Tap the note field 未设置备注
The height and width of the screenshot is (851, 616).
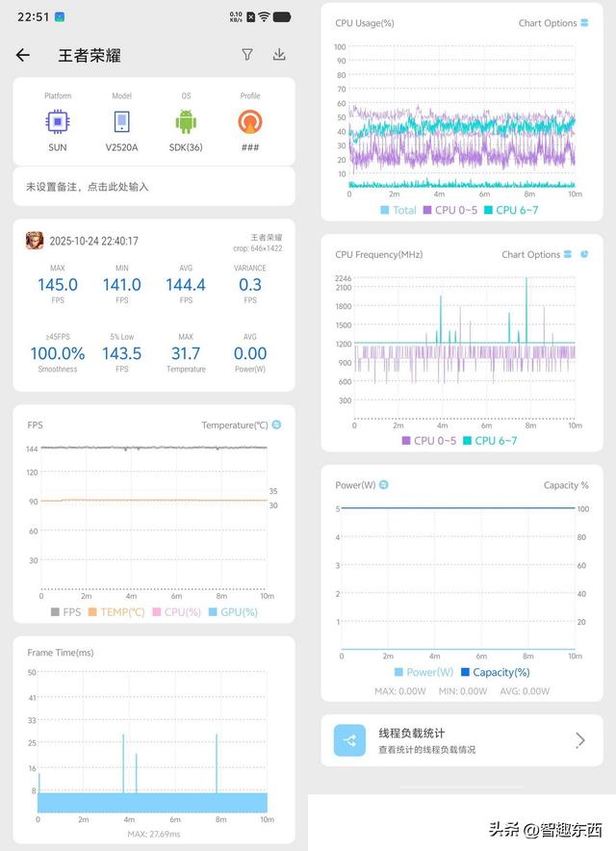154,187
